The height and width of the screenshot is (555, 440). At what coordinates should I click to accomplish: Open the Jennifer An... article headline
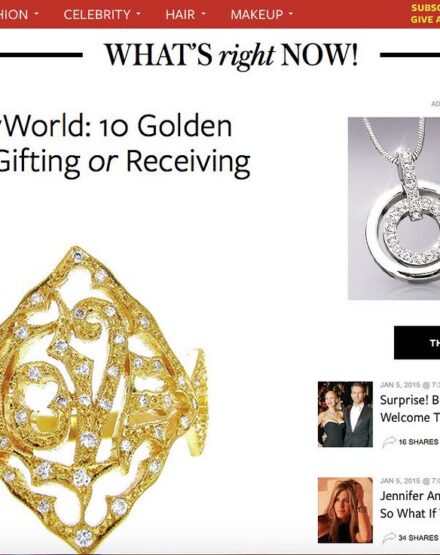[x=410, y=504]
